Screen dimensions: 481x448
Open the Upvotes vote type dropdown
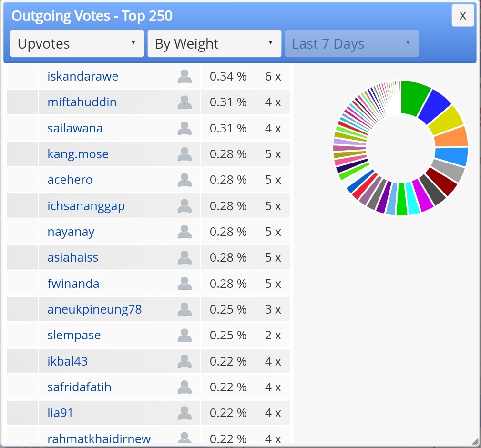pyautogui.click(x=77, y=43)
